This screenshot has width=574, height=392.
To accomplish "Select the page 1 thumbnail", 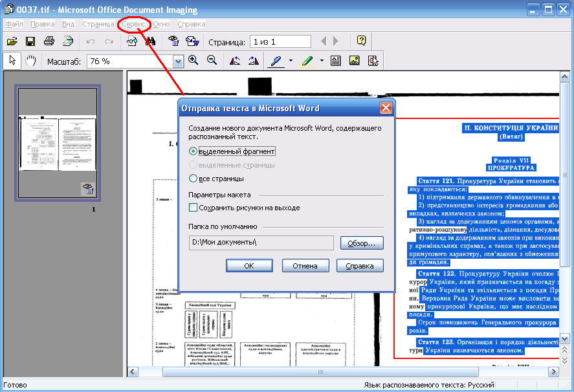I will (x=58, y=143).
